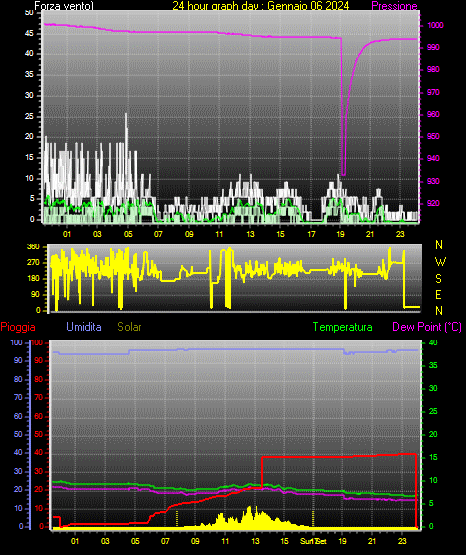Screen dimensions: 466x555
Task: Click the pressure dip minimum point
Action: click(343, 174)
